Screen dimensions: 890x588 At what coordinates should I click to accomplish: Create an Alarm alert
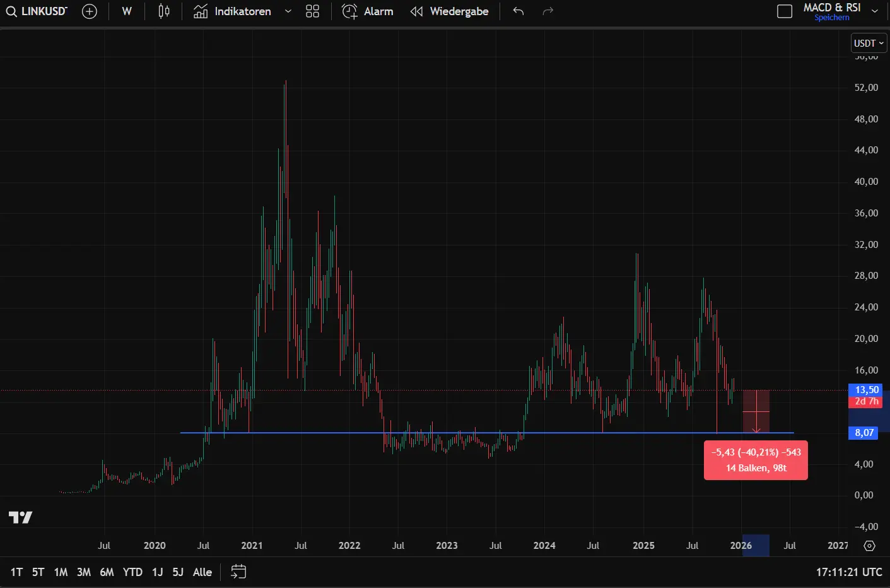[368, 11]
